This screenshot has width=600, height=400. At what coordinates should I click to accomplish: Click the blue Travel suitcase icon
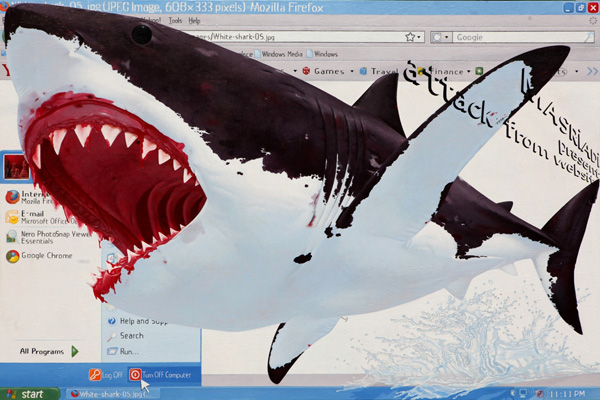click(x=364, y=71)
